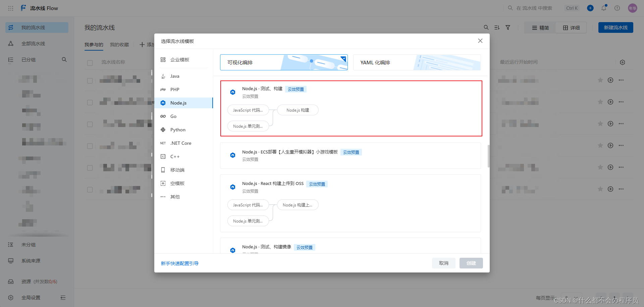
Task: Select the 移动端 template category
Action: [184, 170]
